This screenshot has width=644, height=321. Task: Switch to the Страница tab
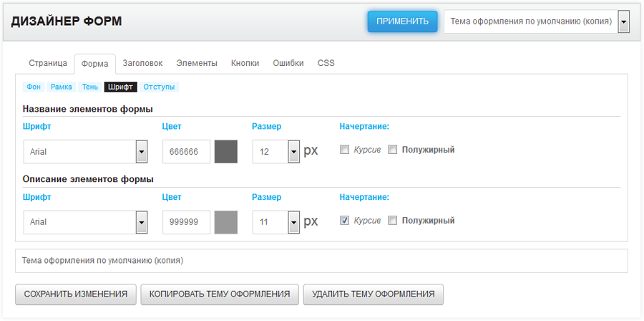coord(48,63)
